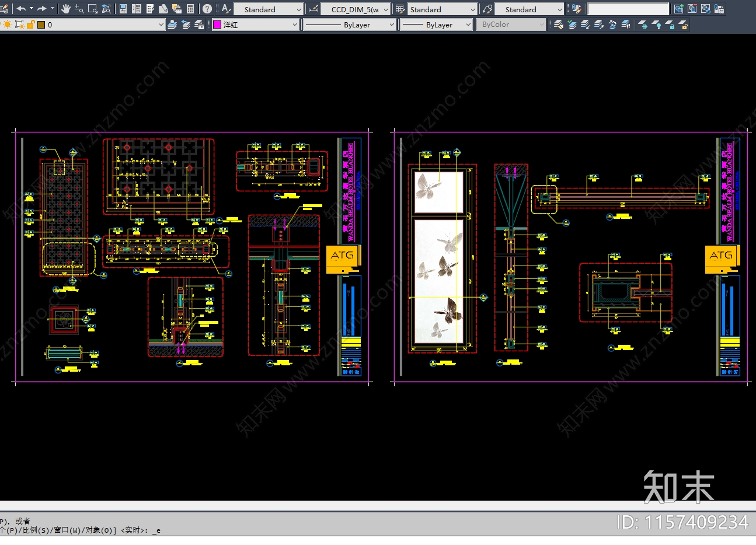Click the Dimension Style icon
756x545 pixels.
point(313,9)
